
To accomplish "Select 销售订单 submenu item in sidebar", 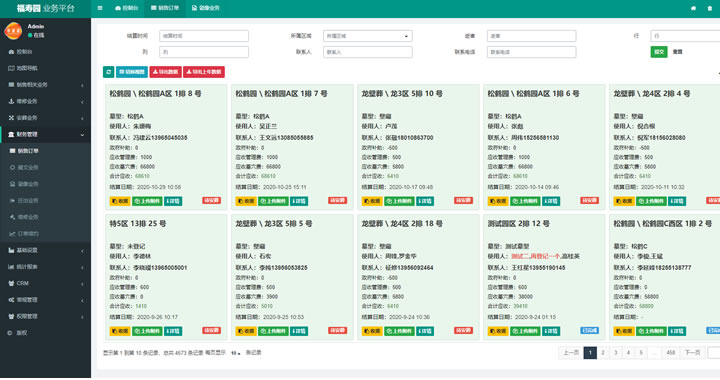I will click(x=45, y=151).
